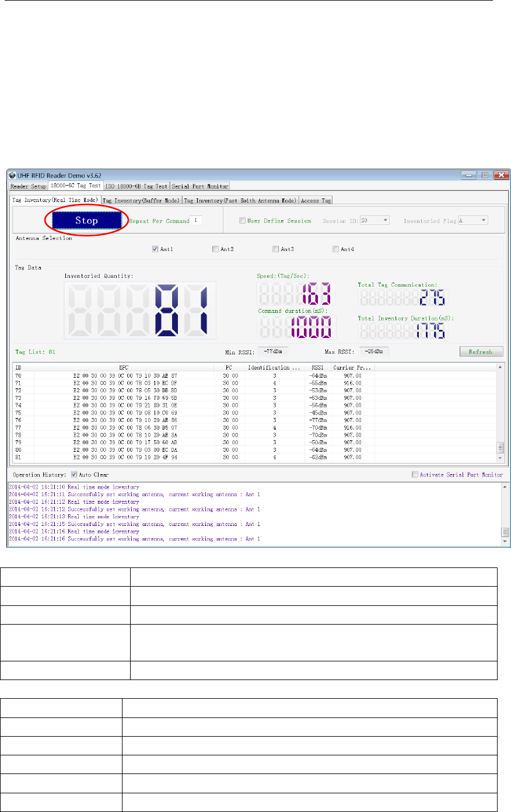The image size is (511, 812).
Task: Click the Total Tag Communication display
Action: pos(403,298)
